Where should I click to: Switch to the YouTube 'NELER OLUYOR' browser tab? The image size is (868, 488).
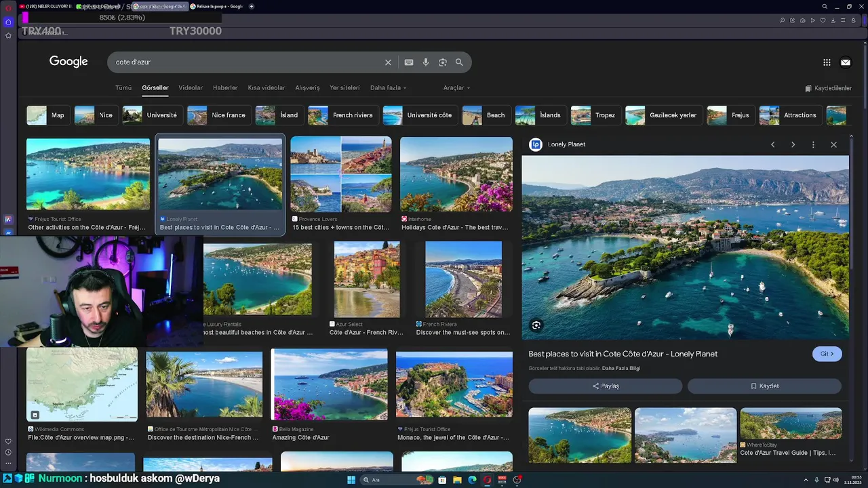point(45,6)
